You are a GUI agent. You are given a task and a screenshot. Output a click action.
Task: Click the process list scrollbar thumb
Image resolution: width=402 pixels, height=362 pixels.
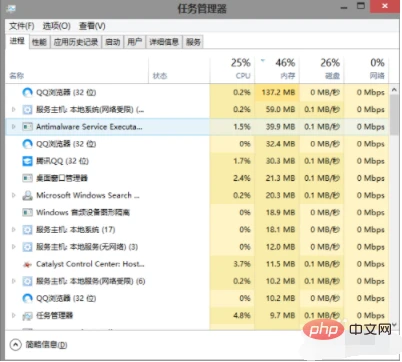(394, 115)
